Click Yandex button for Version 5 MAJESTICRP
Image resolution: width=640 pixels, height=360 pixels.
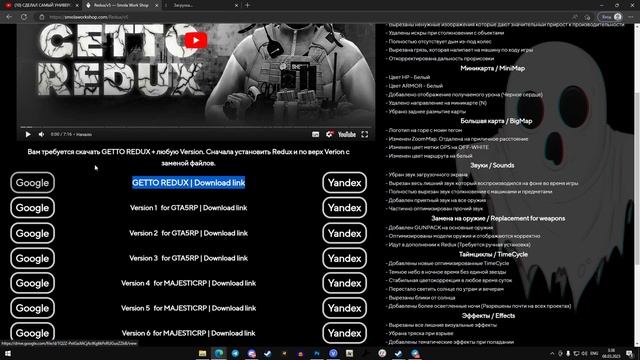pyautogui.click(x=344, y=308)
